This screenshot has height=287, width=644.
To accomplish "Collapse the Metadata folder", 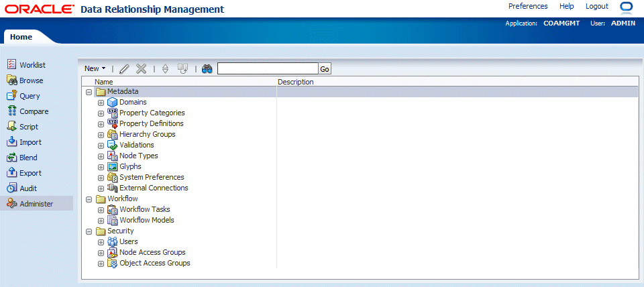I will tap(89, 92).
